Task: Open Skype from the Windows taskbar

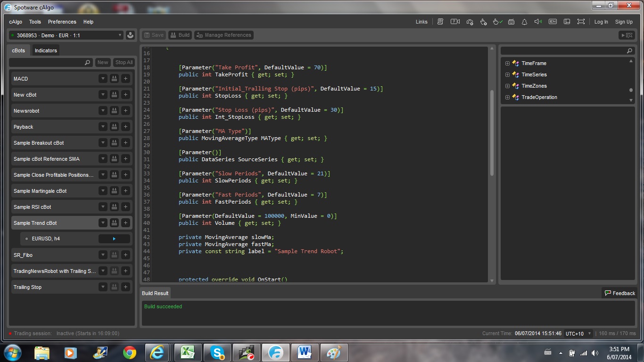Action: coord(217,352)
